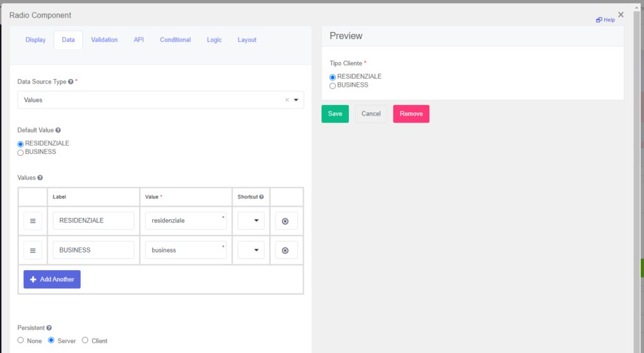This screenshot has height=353, width=644.
Task: Remove the BUSINESS value row
Action: pos(286,250)
